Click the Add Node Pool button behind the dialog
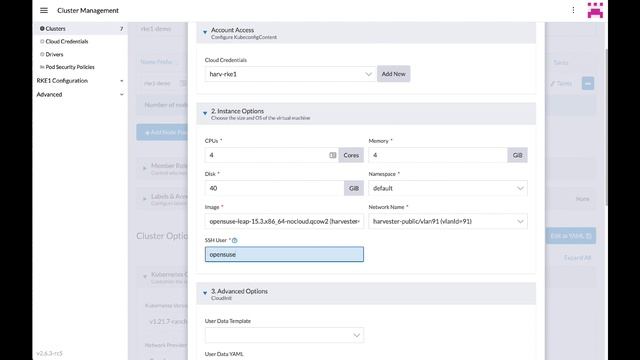 (162, 132)
